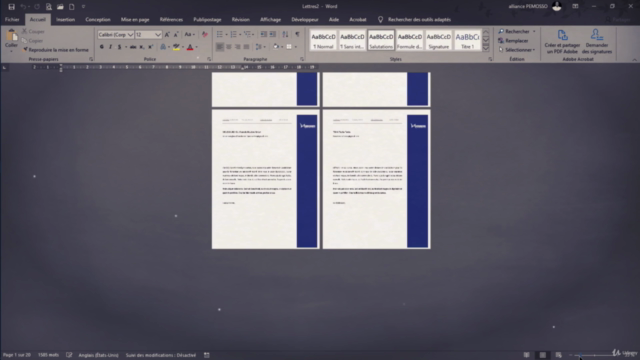Image resolution: width=640 pixels, height=360 pixels.
Task: Click the Copier button
Action: click(x=32, y=41)
